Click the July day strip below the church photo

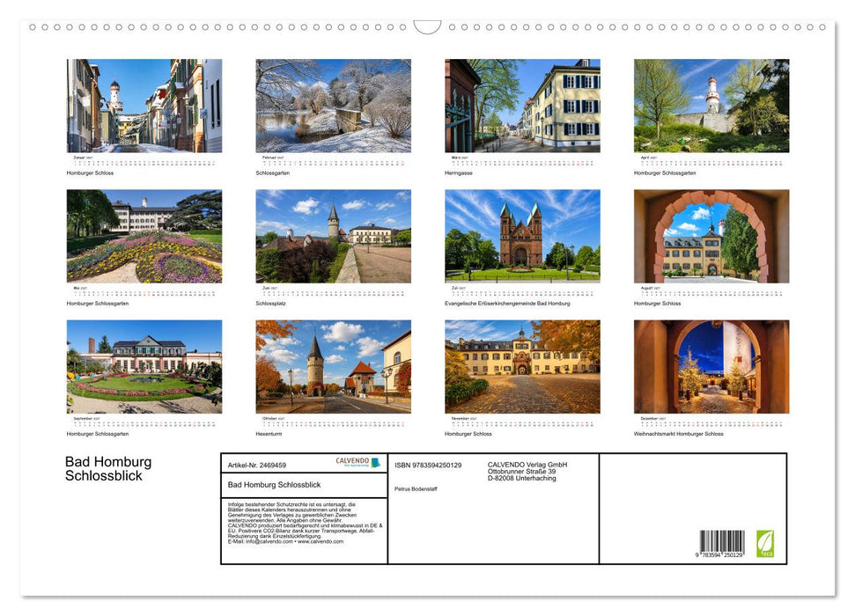point(522,293)
